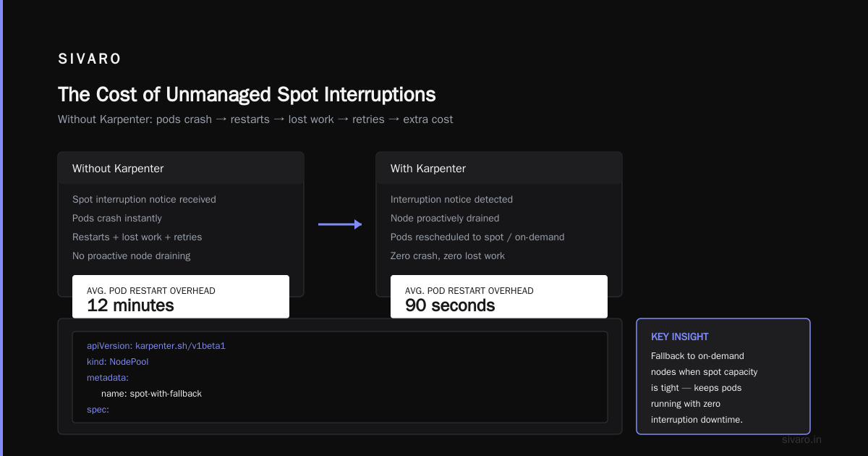Click 'Zero crash, zero lost work' line
868x456 pixels.
pos(448,256)
